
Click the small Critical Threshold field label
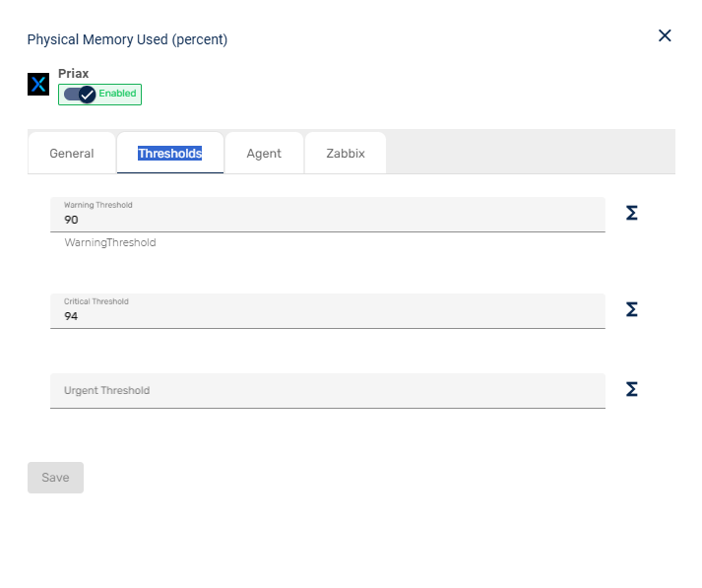[x=96, y=301]
